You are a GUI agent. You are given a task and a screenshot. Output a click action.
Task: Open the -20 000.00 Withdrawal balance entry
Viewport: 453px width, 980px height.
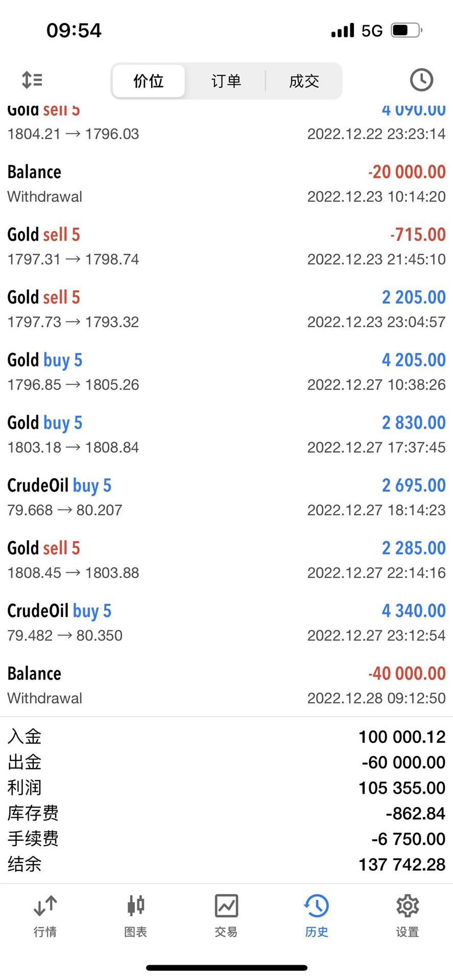coord(226,184)
